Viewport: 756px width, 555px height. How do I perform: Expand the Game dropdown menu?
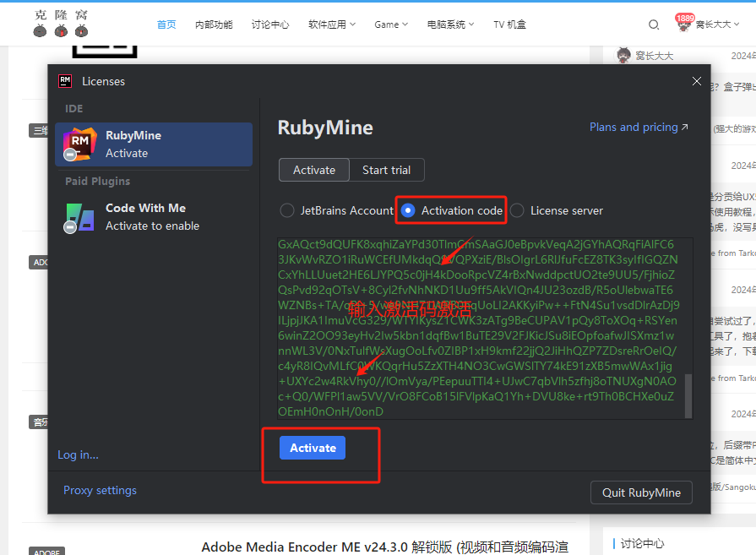coord(391,24)
